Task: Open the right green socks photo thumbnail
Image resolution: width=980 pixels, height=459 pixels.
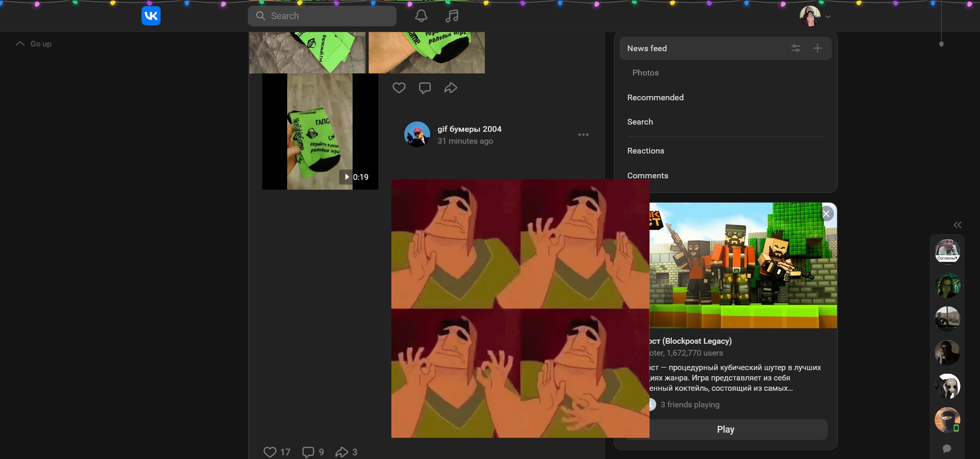Action: (426, 53)
